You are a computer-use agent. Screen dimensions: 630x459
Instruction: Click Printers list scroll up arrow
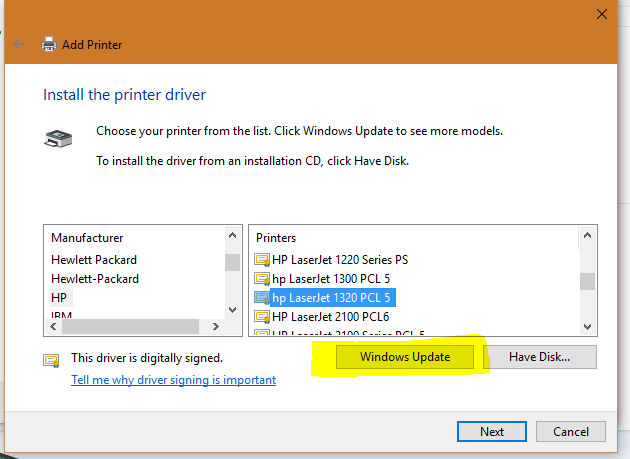(587, 236)
